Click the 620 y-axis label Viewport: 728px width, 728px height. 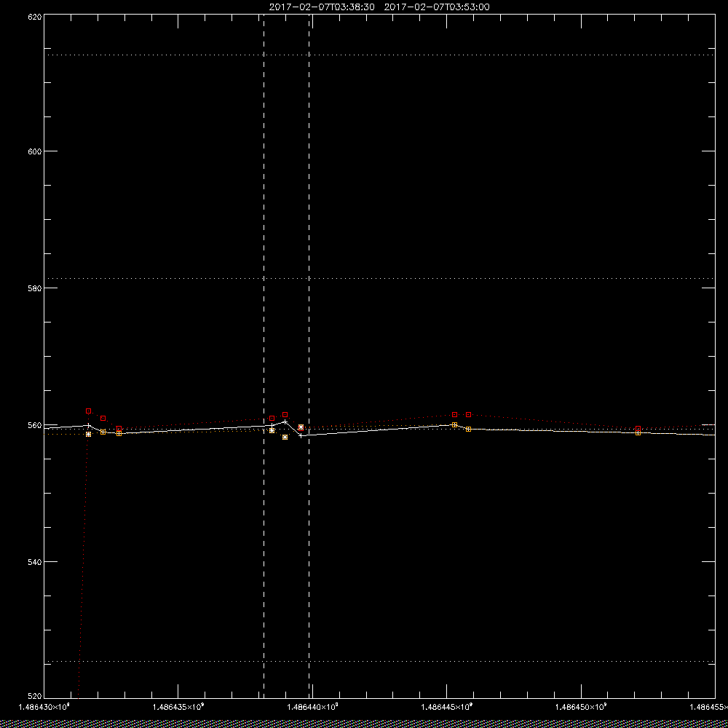point(35,17)
